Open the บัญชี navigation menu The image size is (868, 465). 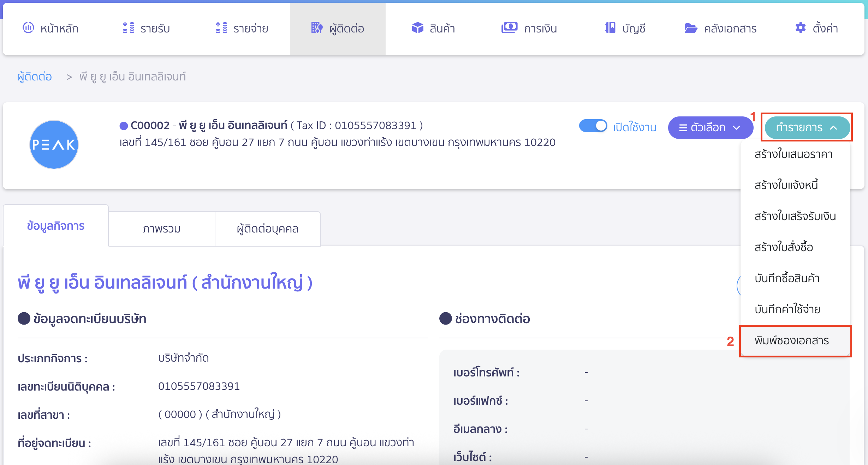pos(625,28)
